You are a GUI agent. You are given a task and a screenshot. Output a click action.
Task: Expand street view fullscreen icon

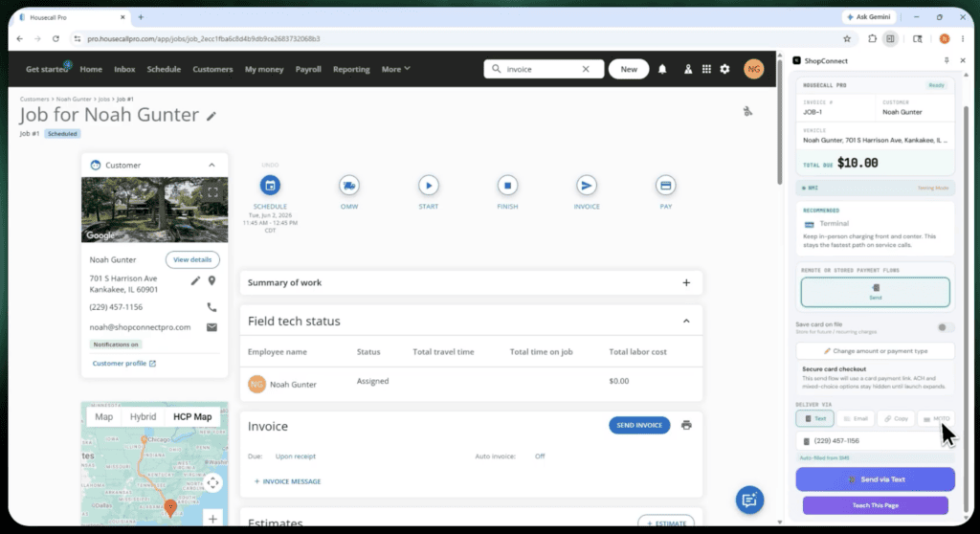[x=212, y=192]
